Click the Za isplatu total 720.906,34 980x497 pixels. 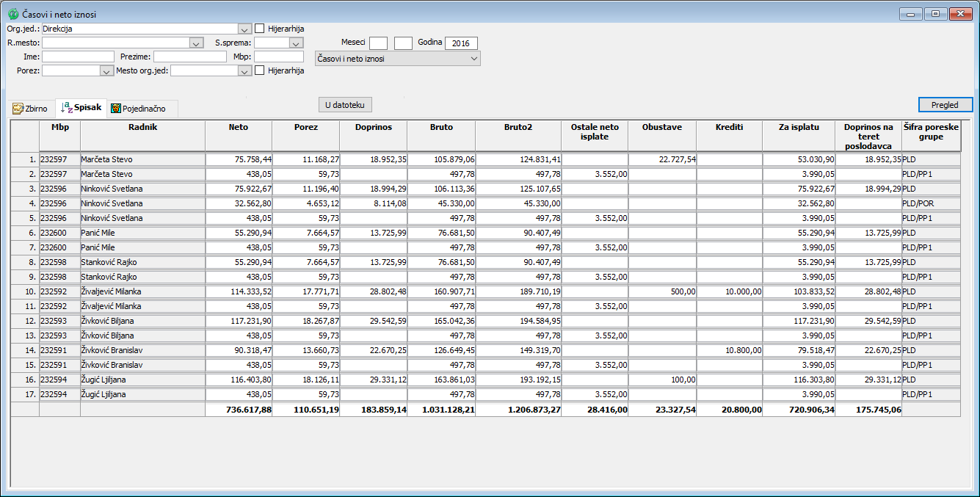pyautogui.click(x=799, y=410)
